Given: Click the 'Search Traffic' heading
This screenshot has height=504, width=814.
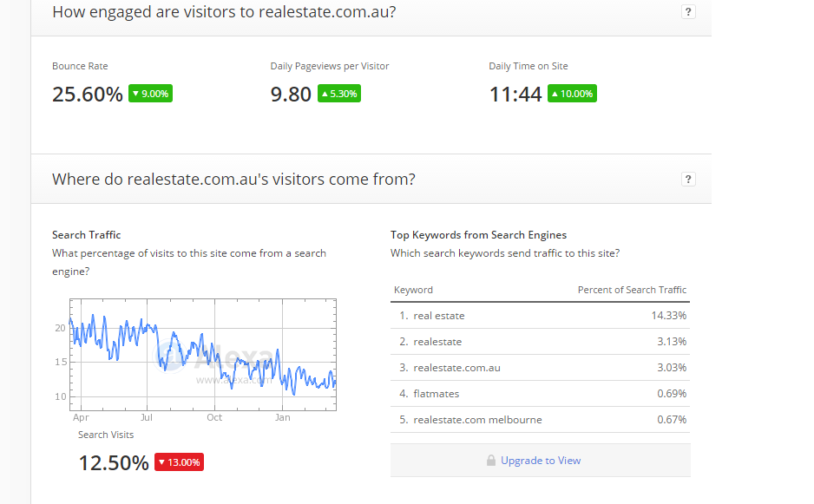Looking at the screenshot, I should 86,234.
